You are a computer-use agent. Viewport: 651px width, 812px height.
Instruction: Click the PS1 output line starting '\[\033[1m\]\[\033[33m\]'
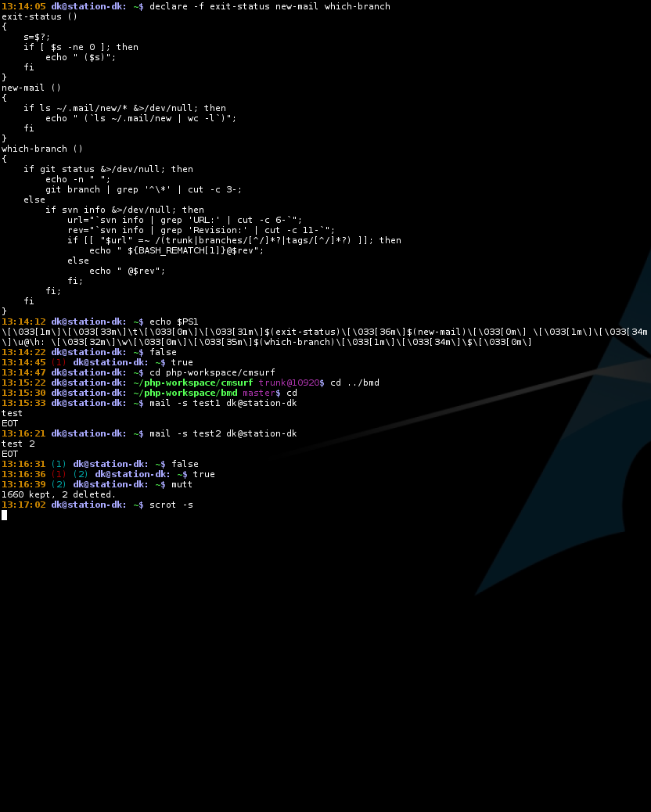[x=325, y=332]
